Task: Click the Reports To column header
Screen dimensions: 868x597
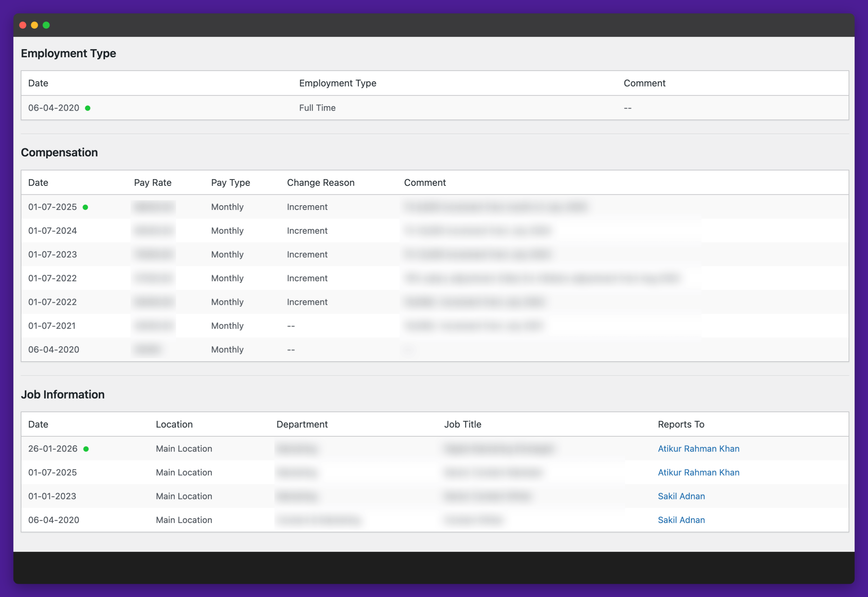Action: pyautogui.click(x=681, y=424)
